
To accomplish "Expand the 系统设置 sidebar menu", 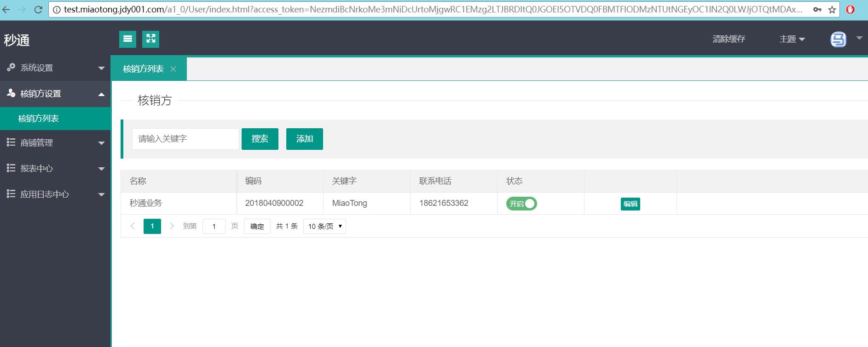I will [55, 68].
